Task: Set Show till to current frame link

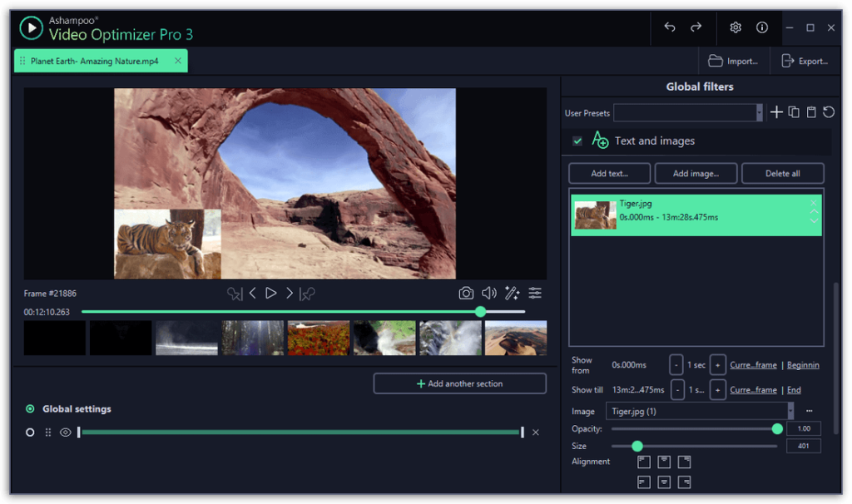Action: 753,390
